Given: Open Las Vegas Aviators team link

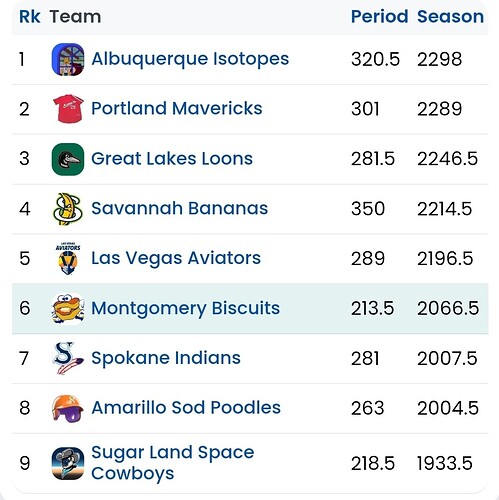Looking at the screenshot, I should 176,258.
